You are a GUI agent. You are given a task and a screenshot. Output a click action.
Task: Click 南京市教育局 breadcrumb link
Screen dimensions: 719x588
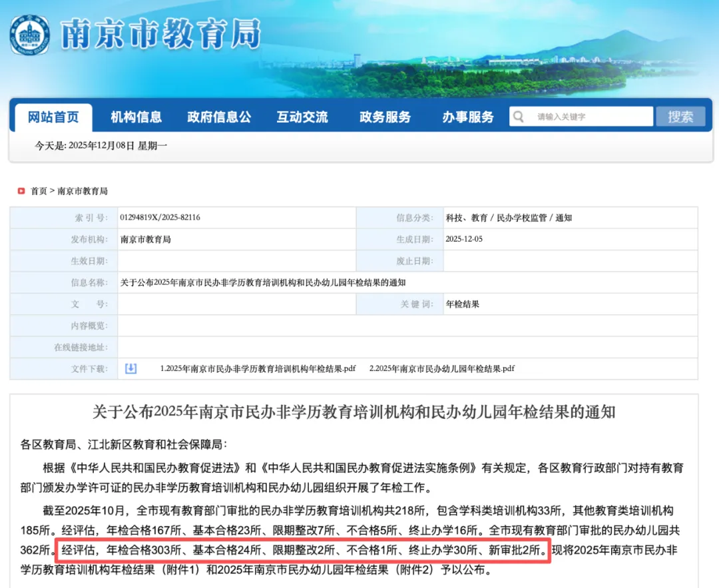(83, 191)
